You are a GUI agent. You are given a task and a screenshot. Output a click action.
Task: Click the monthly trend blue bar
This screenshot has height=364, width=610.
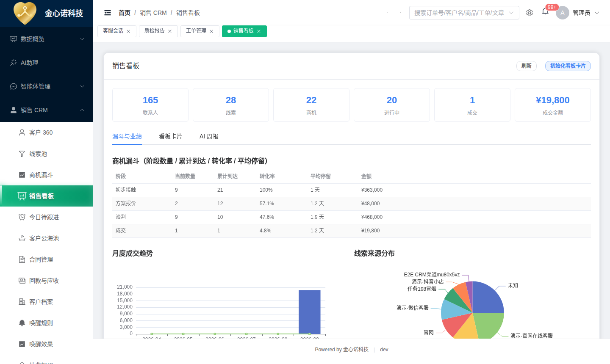310,312
